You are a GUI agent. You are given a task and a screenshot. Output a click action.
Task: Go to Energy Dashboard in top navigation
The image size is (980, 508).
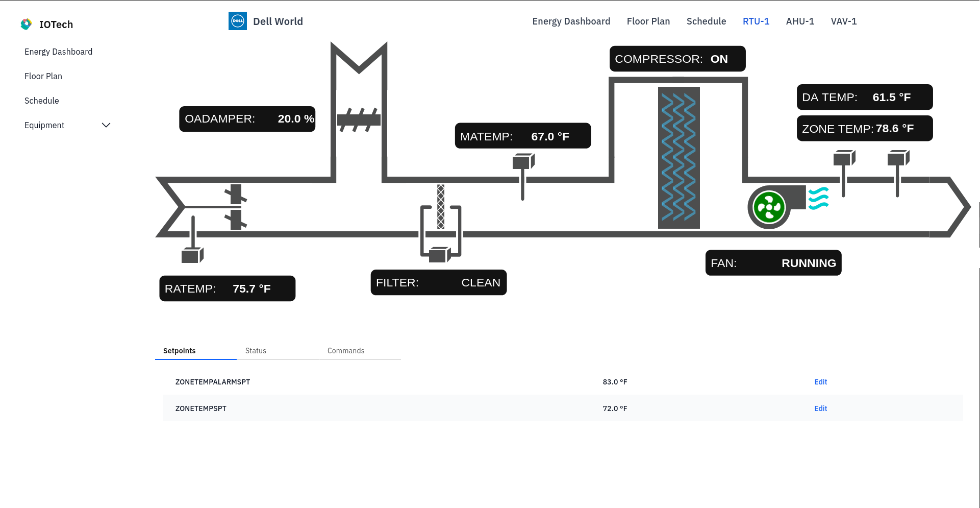tap(571, 21)
